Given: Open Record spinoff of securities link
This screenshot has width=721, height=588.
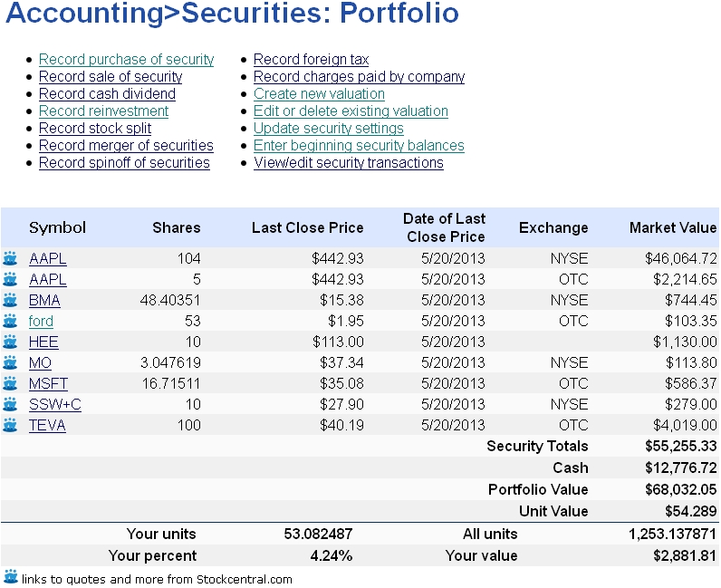Looking at the screenshot, I should 124,163.
